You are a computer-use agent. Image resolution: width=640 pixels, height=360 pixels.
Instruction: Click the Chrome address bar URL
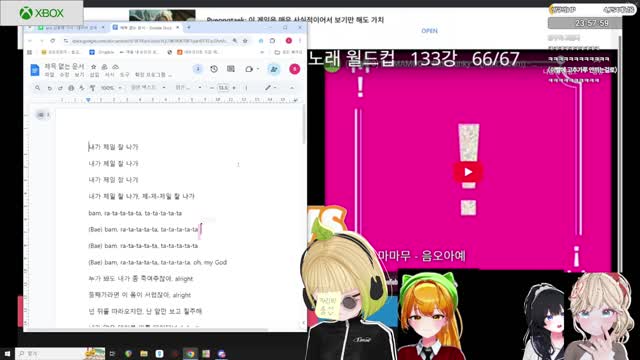[149, 41]
